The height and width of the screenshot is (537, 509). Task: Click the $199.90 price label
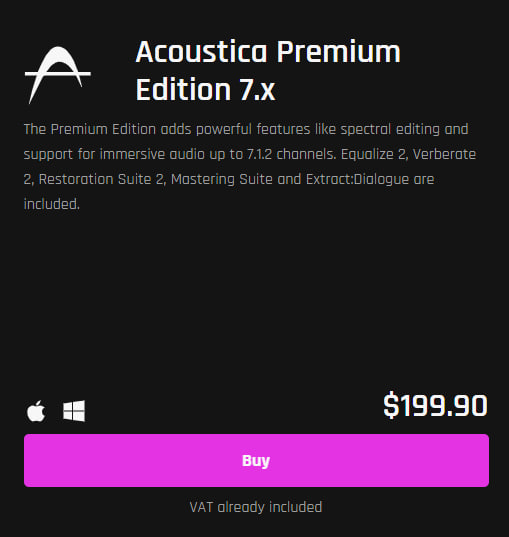click(x=435, y=406)
